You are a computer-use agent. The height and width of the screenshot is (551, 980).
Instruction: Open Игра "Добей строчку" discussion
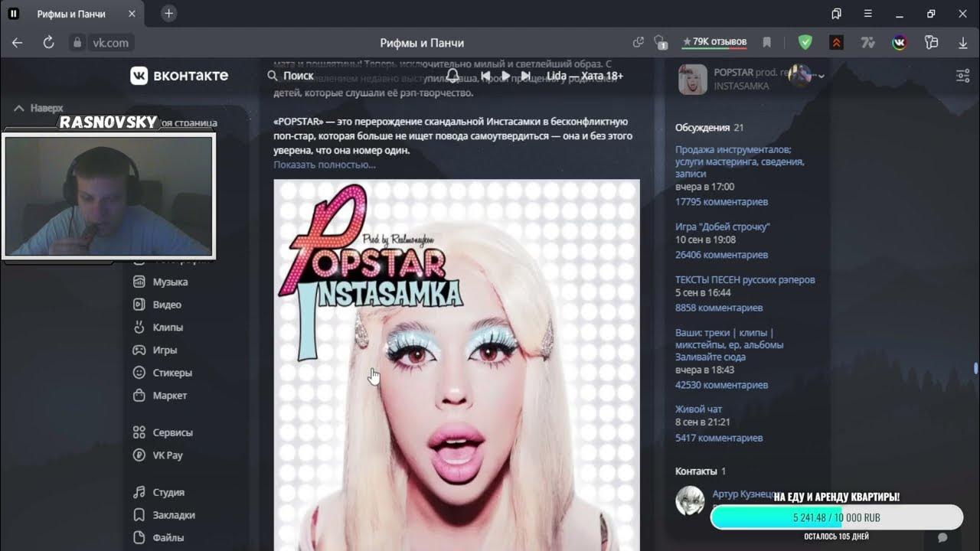coord(723,227)
